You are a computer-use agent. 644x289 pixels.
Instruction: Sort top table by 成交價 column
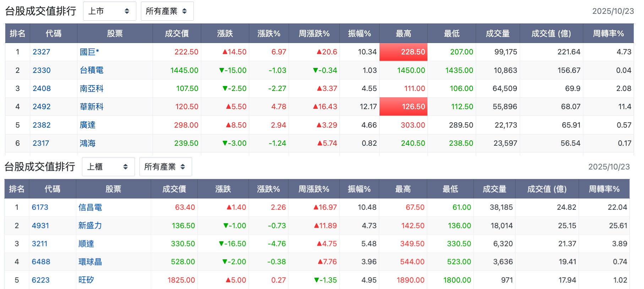click(177, 33)
